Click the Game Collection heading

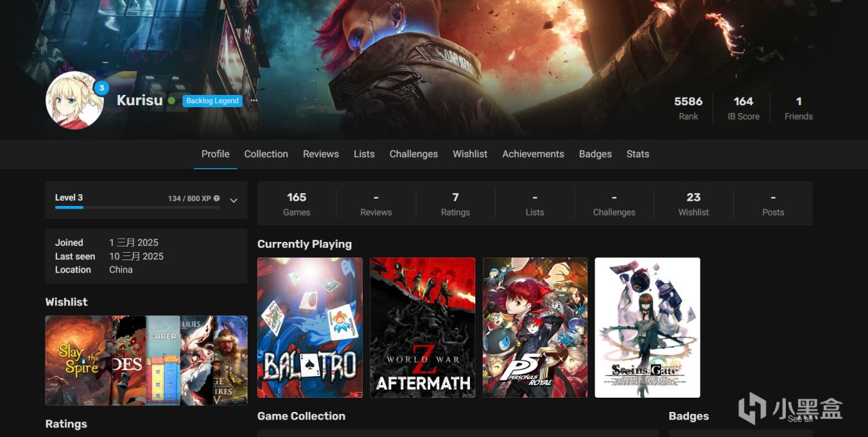coord(301,416)
